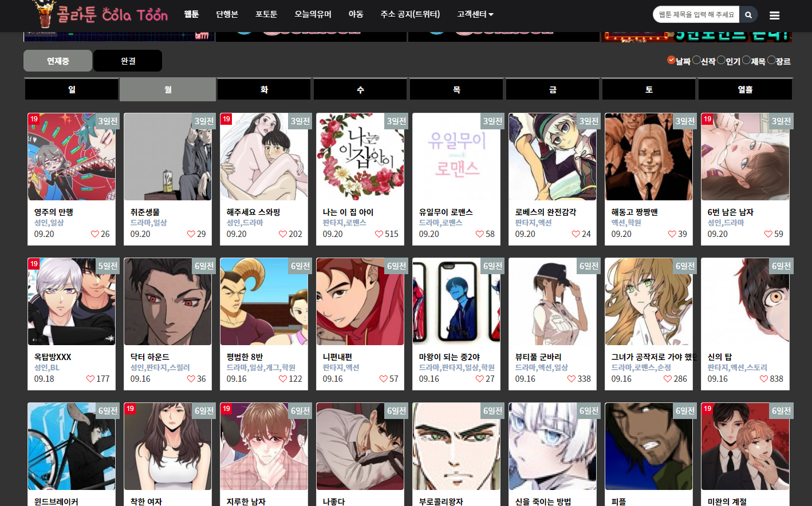Open 피플 cover thumbnail
812x506 pixels.
tap(649, 446)
